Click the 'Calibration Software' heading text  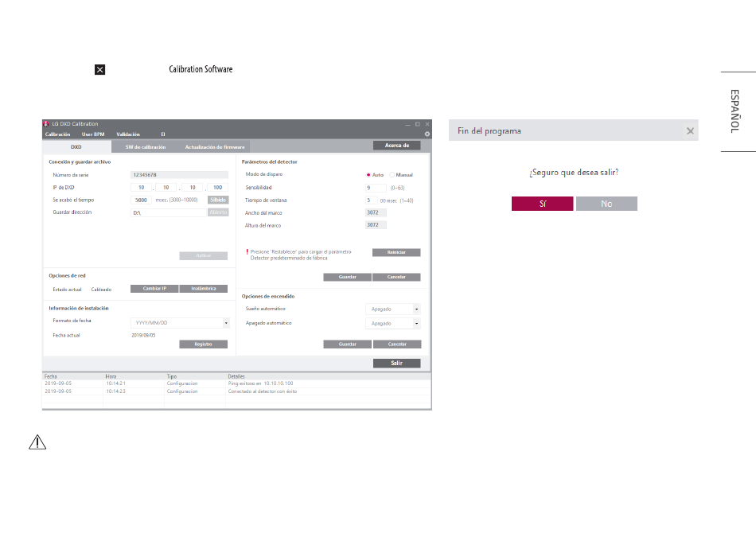pyautogui.click(x=201, y=69)
